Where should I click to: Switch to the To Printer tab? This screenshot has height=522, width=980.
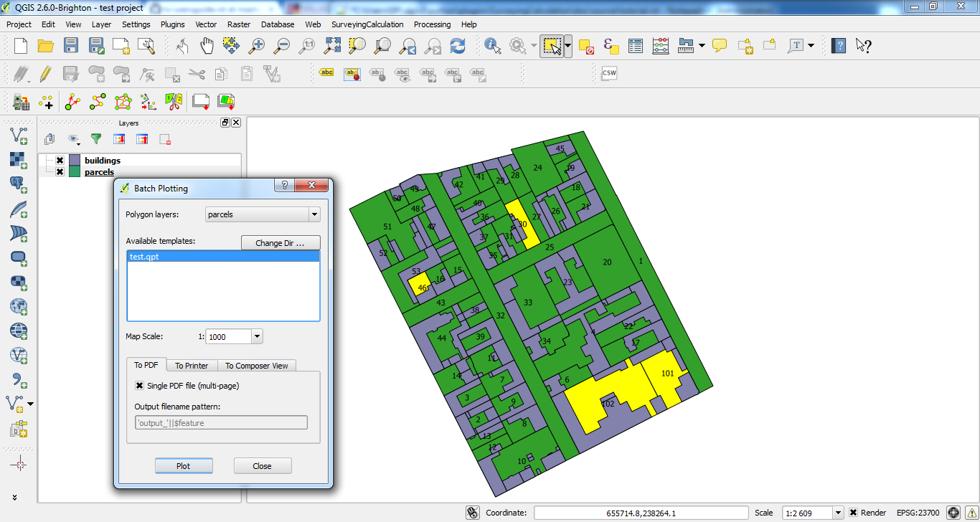pos(192,366)
